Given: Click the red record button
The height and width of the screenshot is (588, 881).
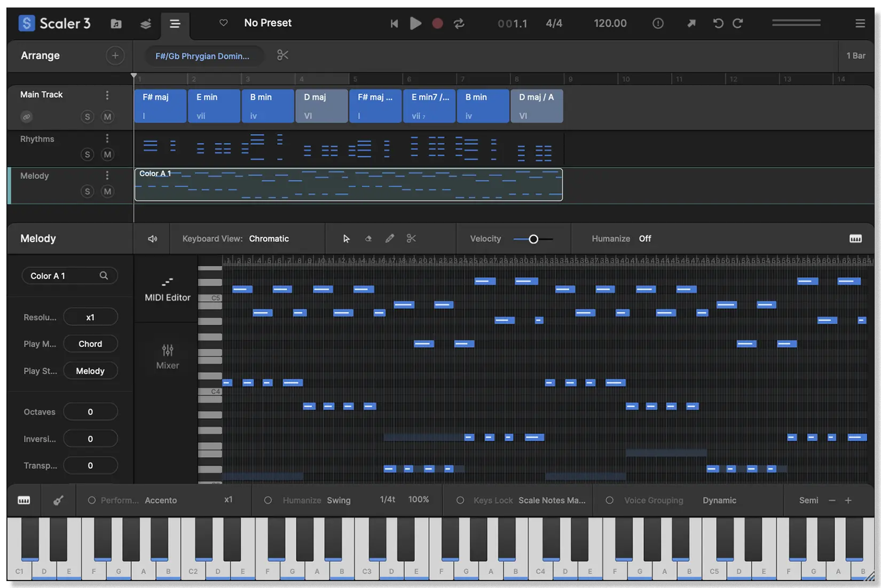Looking at the screenshot, I should (437, 23).
